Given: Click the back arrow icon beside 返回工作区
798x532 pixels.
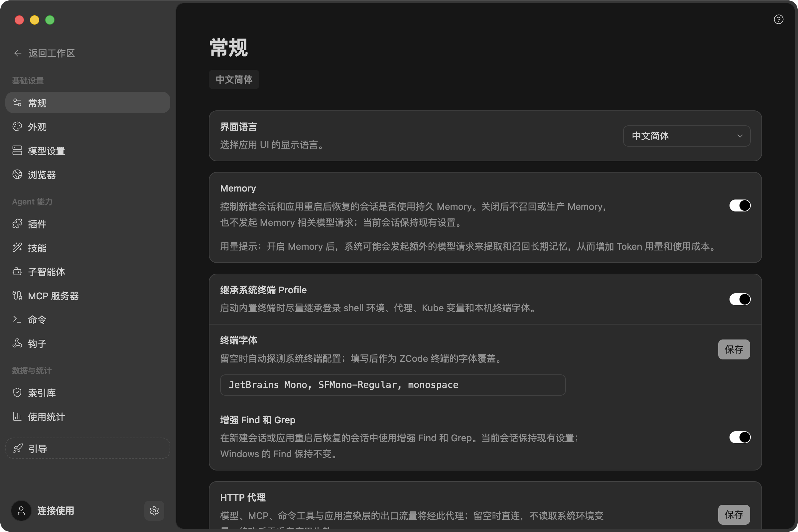Looking at the screenshot, I should coord(18,53).
